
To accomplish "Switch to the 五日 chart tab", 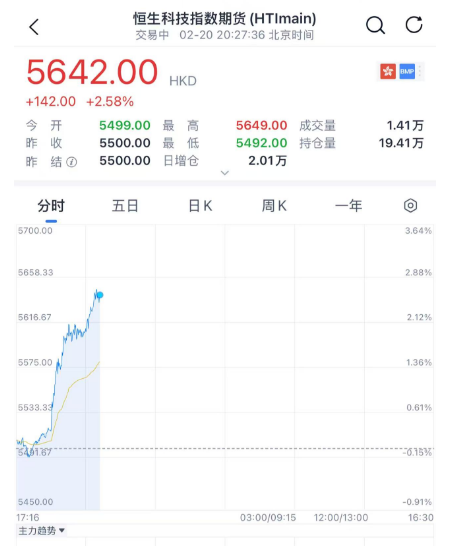I will (125, 206).
